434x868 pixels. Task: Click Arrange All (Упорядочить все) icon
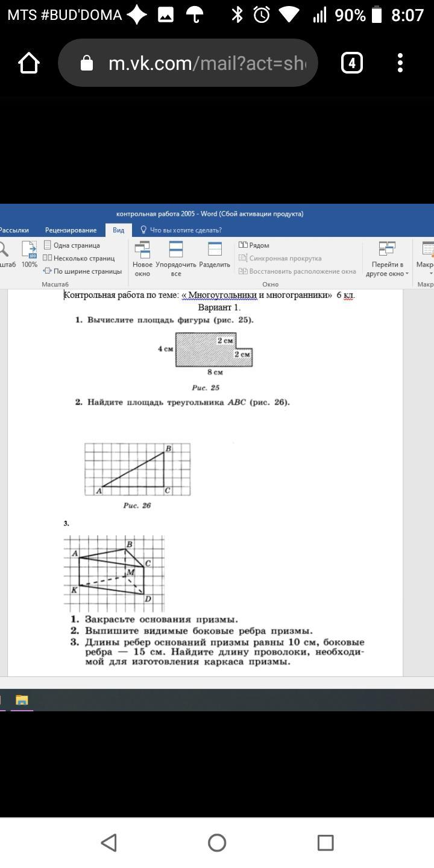pos(176,258)
